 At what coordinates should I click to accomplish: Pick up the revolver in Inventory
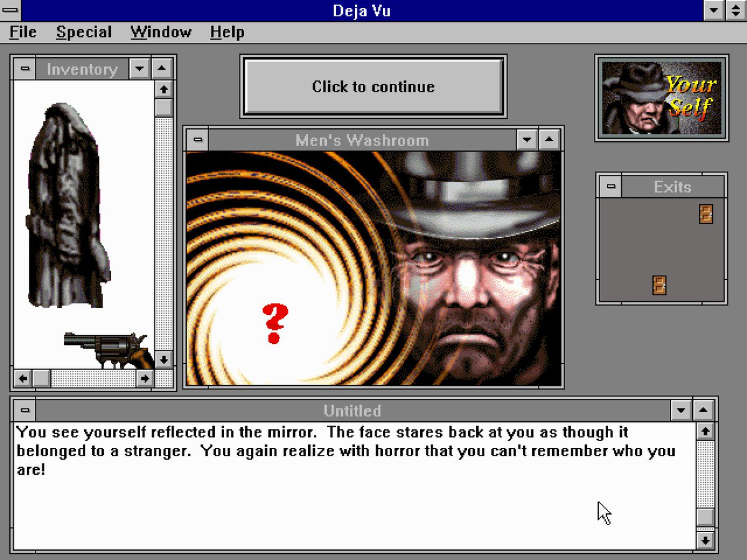pos(109,350)
